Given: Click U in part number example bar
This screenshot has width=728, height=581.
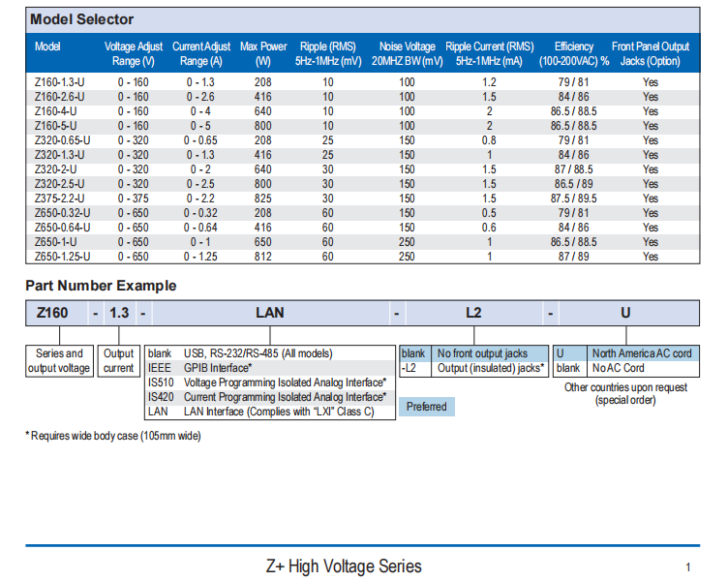Looking at the screenshot, I should [x=625, y=313].
